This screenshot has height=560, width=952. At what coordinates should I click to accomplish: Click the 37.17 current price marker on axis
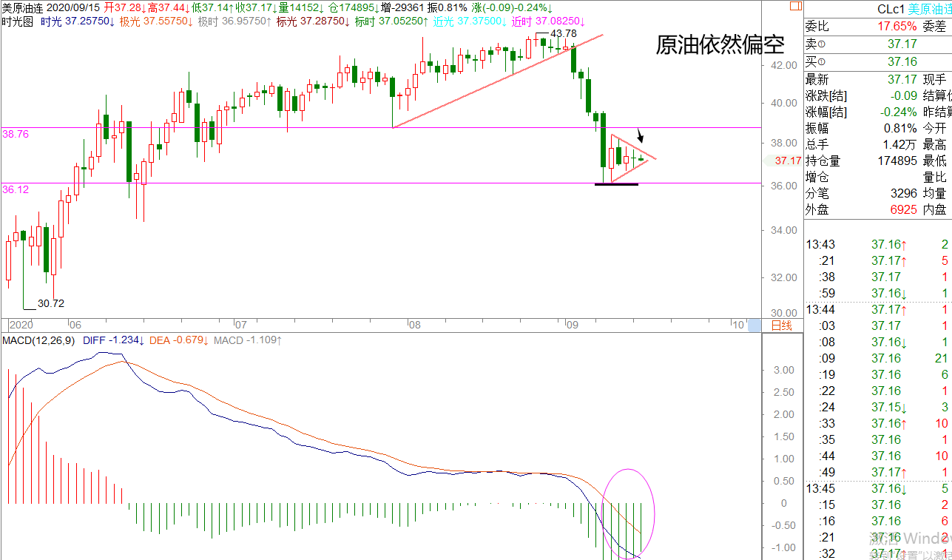789,161
